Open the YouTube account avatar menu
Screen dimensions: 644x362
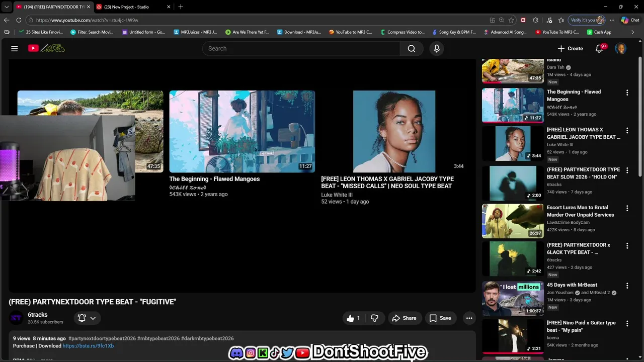[620, 48]
